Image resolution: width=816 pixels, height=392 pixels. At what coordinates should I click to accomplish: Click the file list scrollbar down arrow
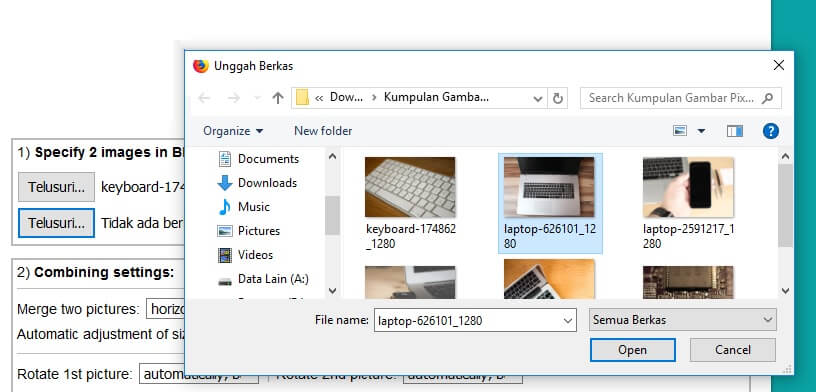786,290
